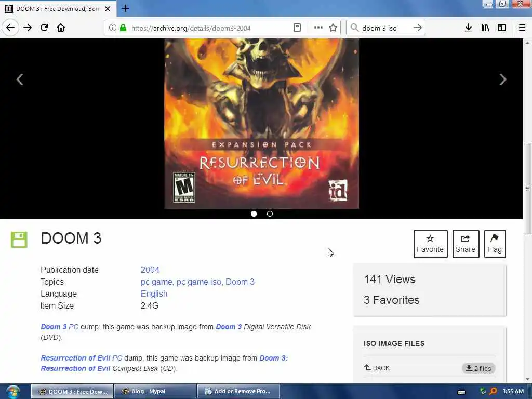Viewport: 532px width, 399px height.
Task: Switch to Add or Remove Programs taskbar window
Action: pyautogui.click(x=238, y=391)
